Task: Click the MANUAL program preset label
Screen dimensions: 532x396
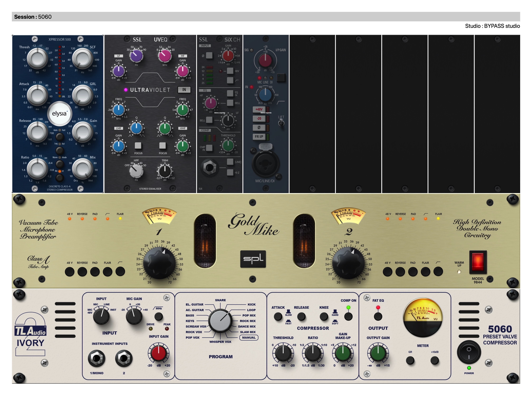Action: pos(249,337)
